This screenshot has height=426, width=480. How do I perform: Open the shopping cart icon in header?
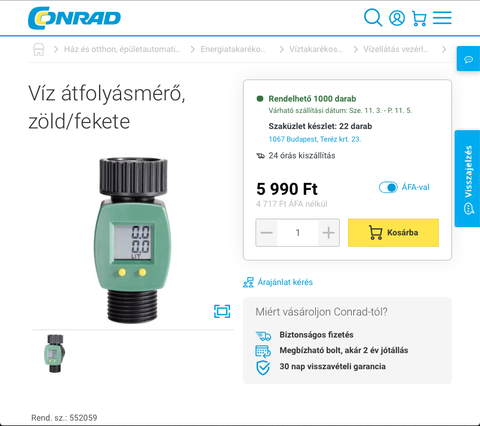pyautogui.click(x=419, y=18)
